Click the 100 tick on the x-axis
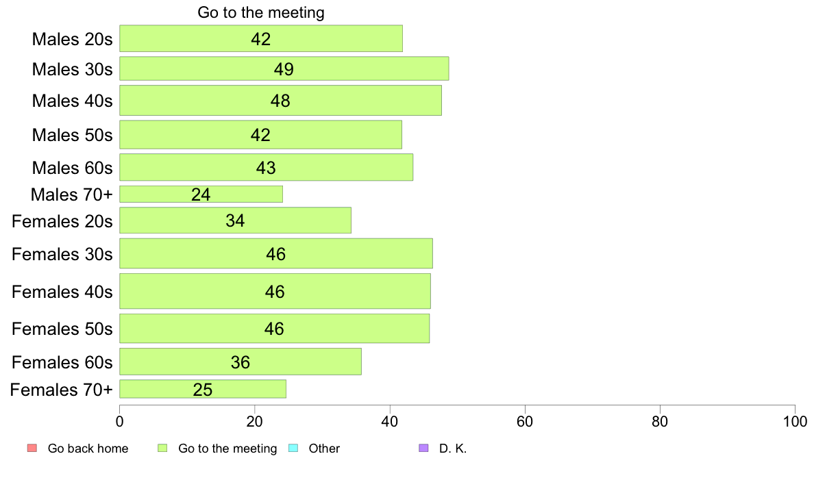This screenshot has width=814, height=504. tap(795, 421)
